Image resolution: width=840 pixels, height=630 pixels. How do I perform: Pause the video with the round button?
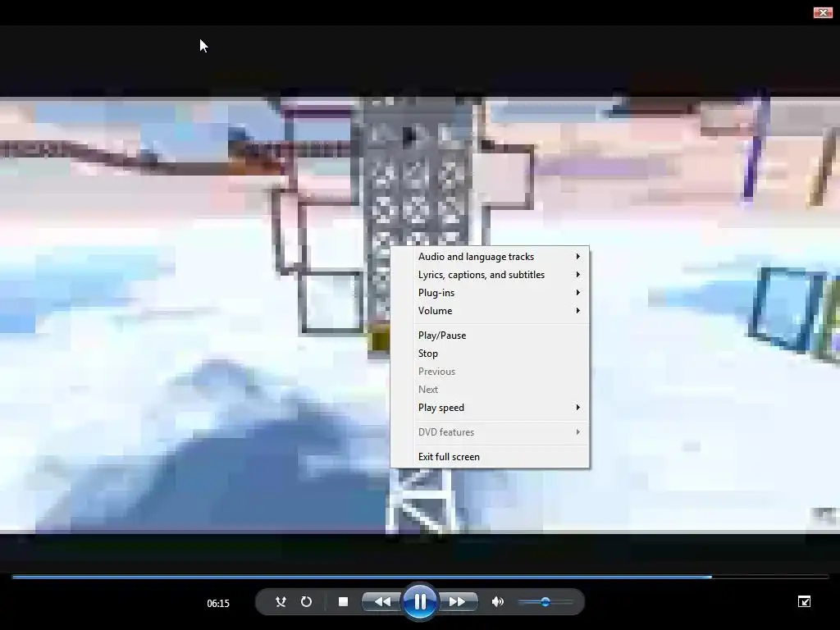419,601
